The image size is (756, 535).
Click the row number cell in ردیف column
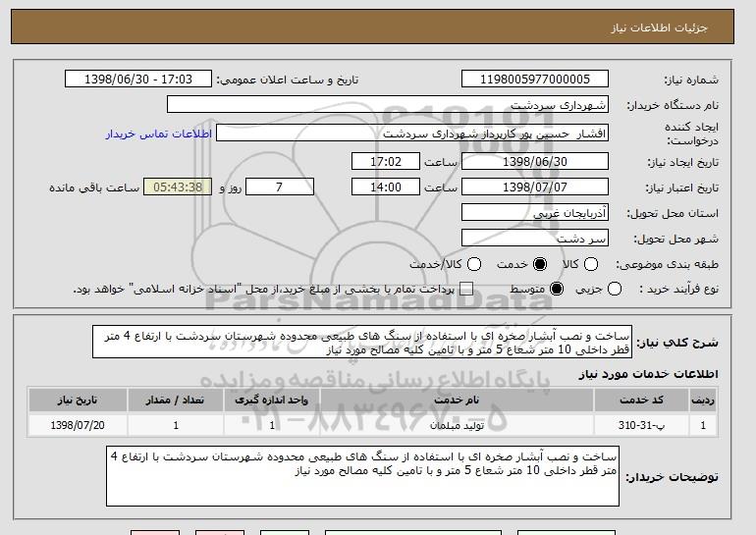point(703,425)
